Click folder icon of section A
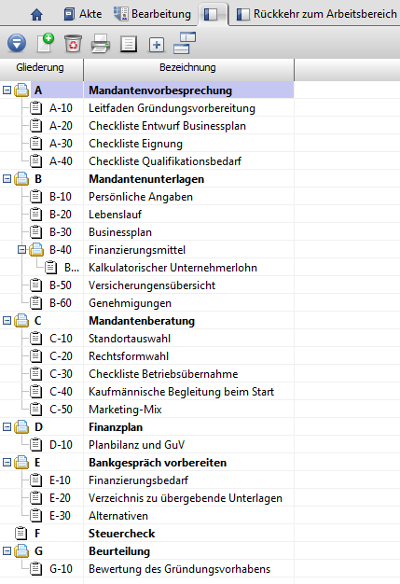Image resolution: width=400 pixels, height=584 pixels. tap(22, 90)
